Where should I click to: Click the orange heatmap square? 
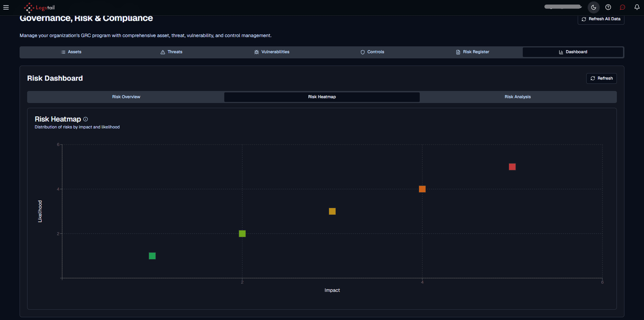[x=422, y=189]
